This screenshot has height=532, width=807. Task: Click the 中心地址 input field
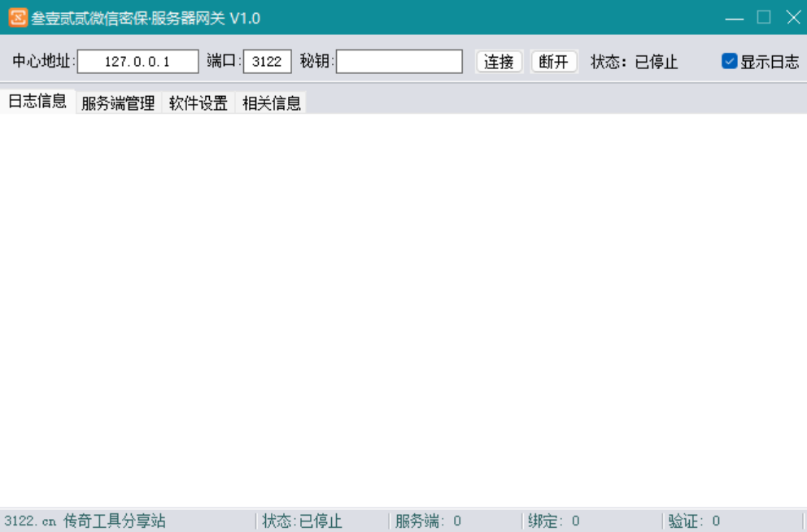[x=138, y=62]
